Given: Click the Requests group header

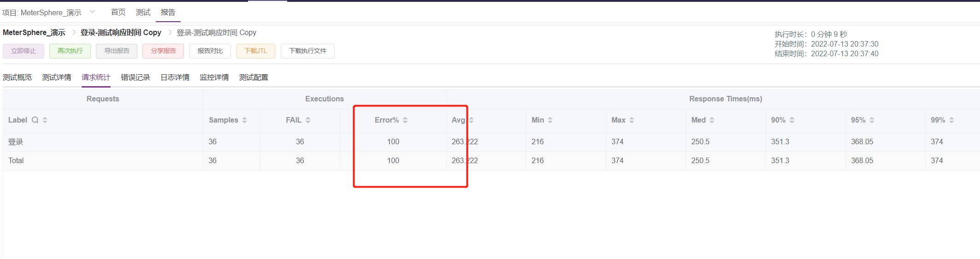Looking at the screenshot, I should click(x=103, y=99).
